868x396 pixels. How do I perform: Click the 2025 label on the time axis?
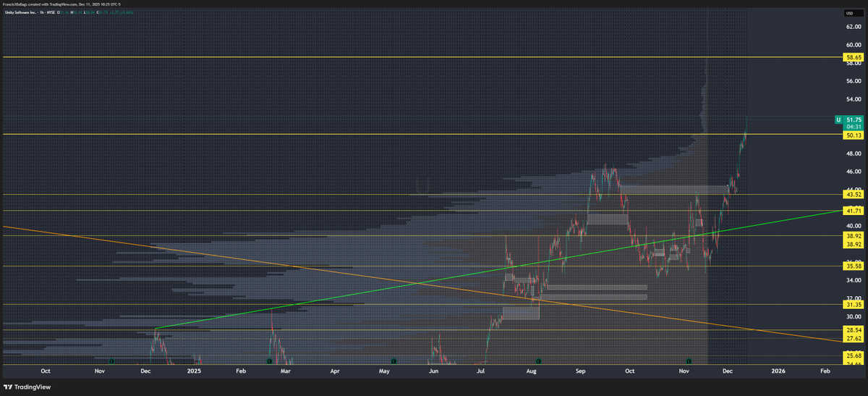(193, 370)
